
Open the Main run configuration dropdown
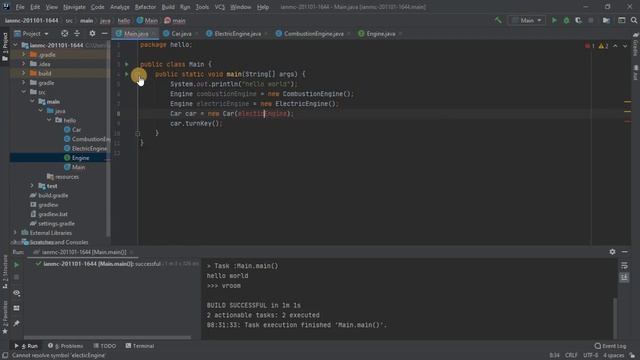click(527, 20)
